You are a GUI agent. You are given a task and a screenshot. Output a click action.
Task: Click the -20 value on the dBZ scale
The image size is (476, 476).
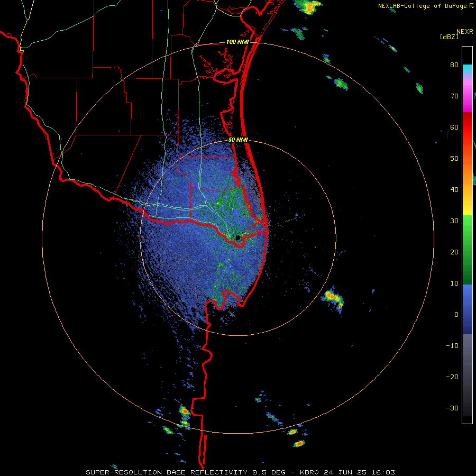click(x=452, y=377)
